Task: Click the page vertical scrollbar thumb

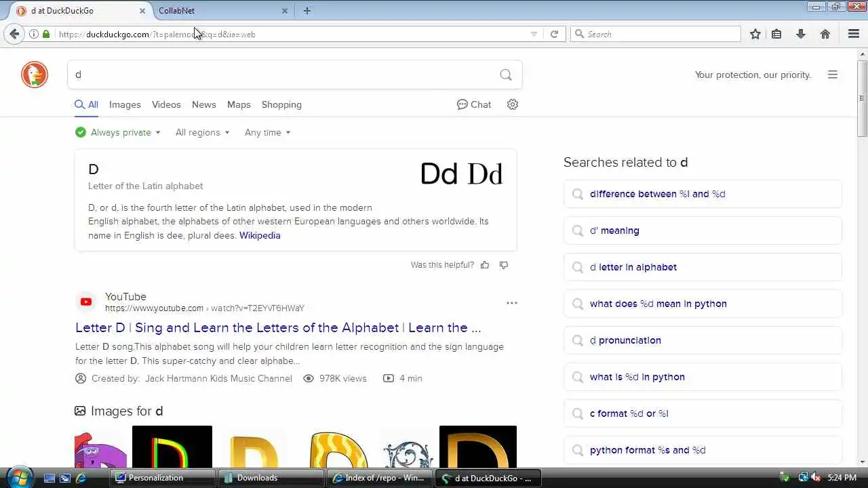Action: 862,99
